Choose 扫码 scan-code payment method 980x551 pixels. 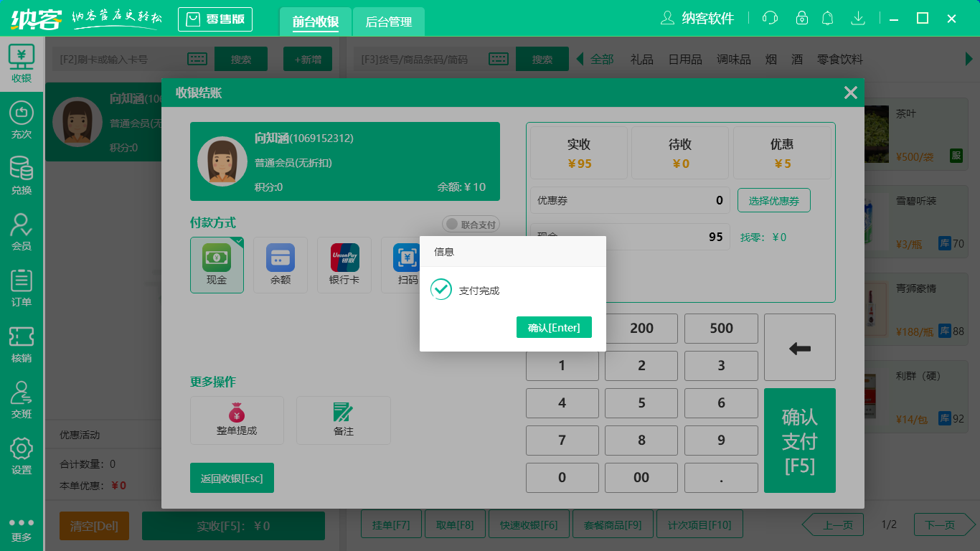point(406,265)
